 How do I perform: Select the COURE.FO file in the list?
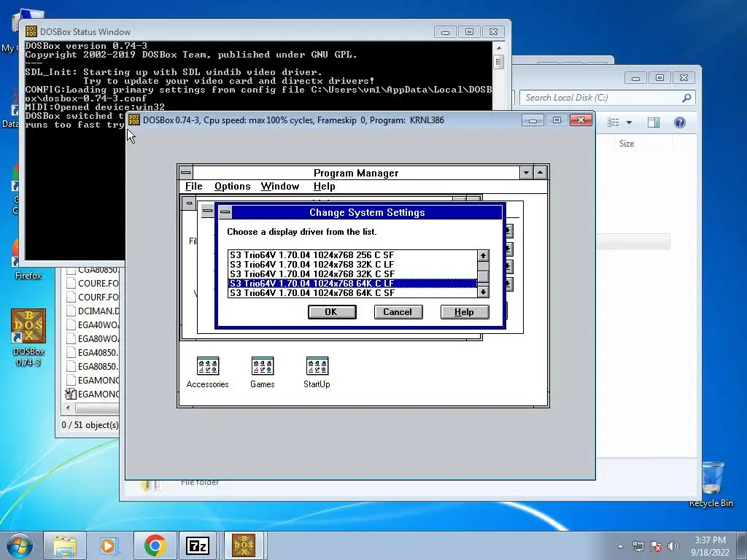93,283
